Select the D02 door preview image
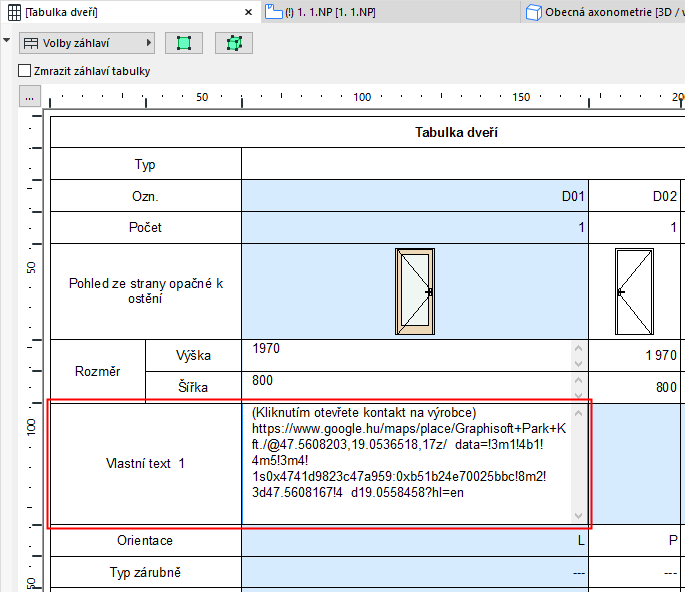Viewport: 685px width, 592px height. coord(634,291)
